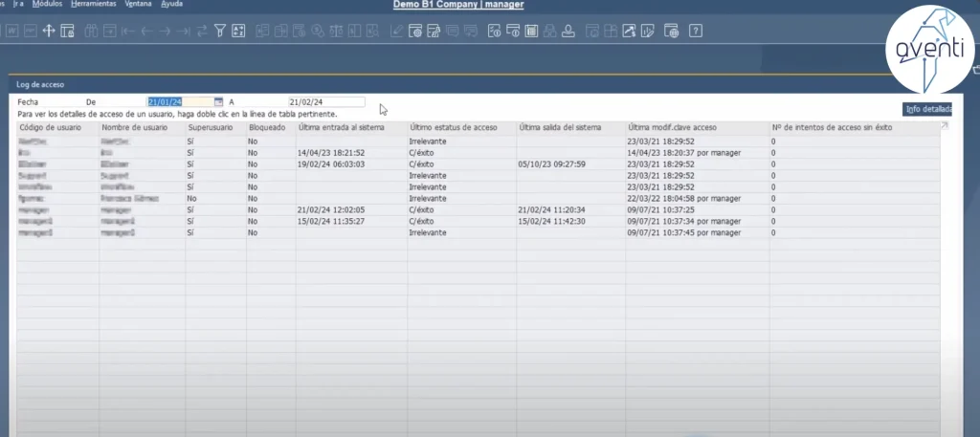This screenshot has height=437, width=980.
Task: Click Último estatus de acceso column header
Action: (x=462, y=127)
